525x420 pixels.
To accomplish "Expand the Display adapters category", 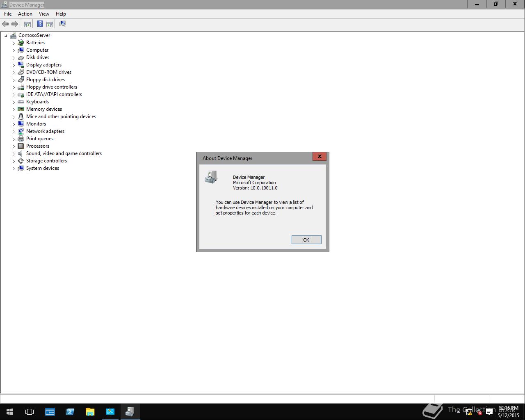I will click(14, 65).
